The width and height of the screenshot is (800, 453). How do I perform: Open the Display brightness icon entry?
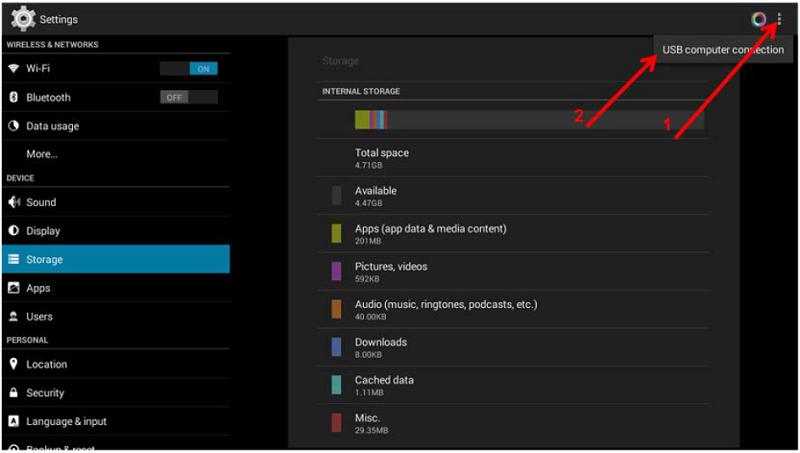pyautogui.click(x=14, y=231)
